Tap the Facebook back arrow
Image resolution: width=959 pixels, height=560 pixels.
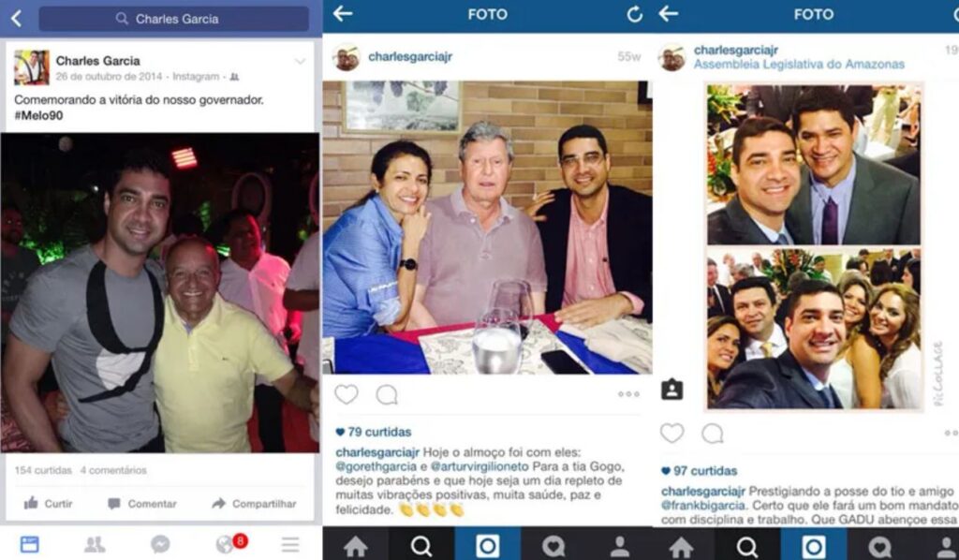[x=17, y=19]
